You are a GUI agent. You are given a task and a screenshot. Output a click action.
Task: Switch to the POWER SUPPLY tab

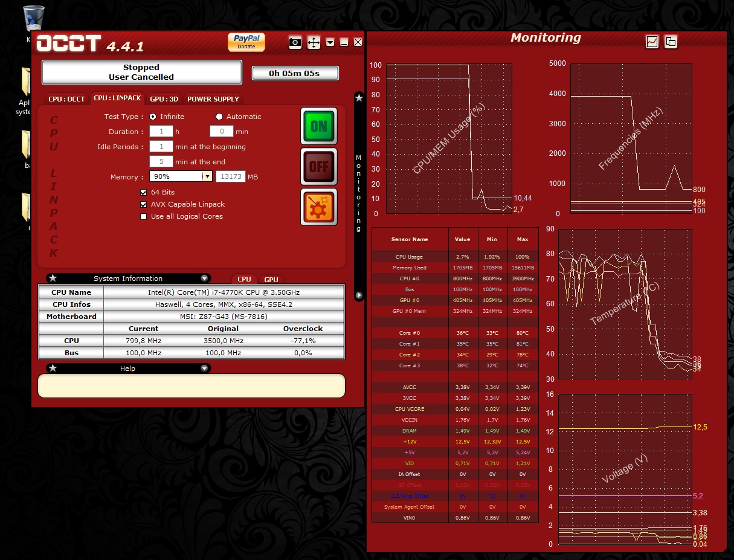213,99
